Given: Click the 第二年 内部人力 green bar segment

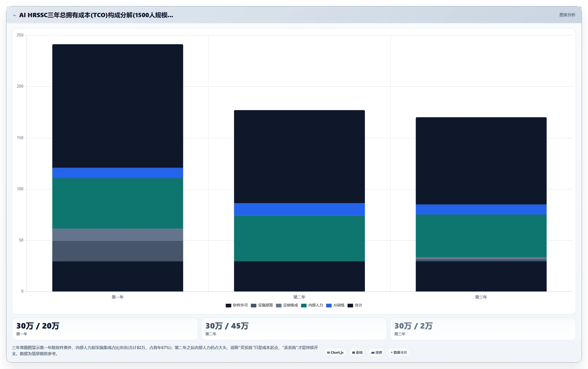Looking at the screenshot, I should 299,238.
